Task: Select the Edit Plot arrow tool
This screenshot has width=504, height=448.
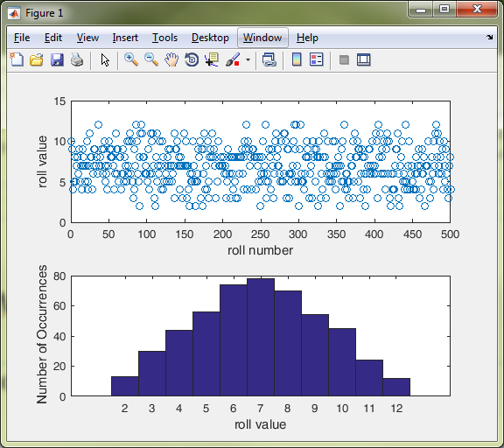Action: pyautogui.click(x=105, y=60)
